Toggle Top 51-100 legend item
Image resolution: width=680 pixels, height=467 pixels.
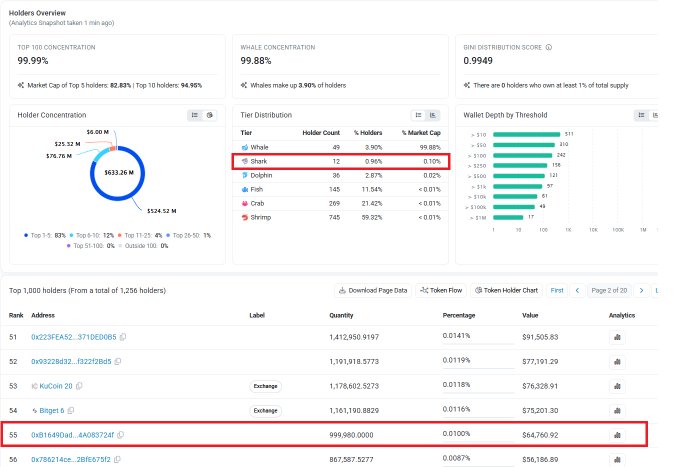pyautogui.click(x=91, y=246)
